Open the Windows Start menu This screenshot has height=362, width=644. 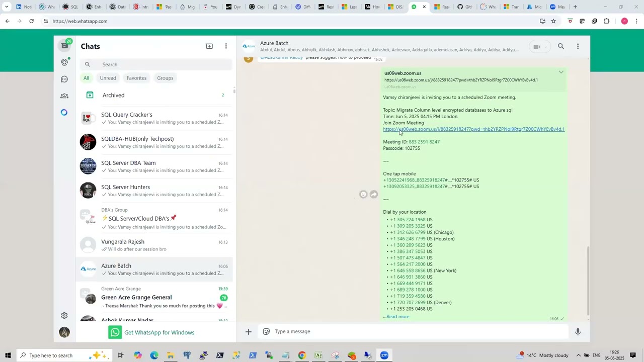(8, 355)
